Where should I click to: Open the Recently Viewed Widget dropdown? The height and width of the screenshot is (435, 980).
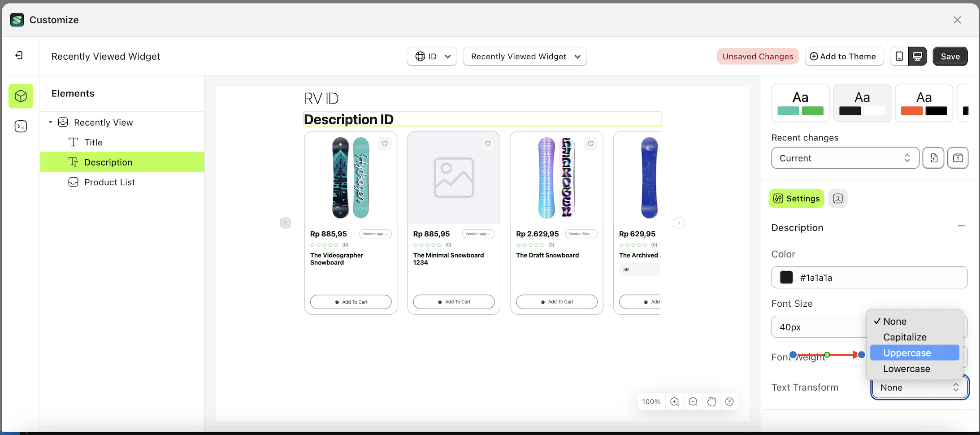click(x=524, y=56)
